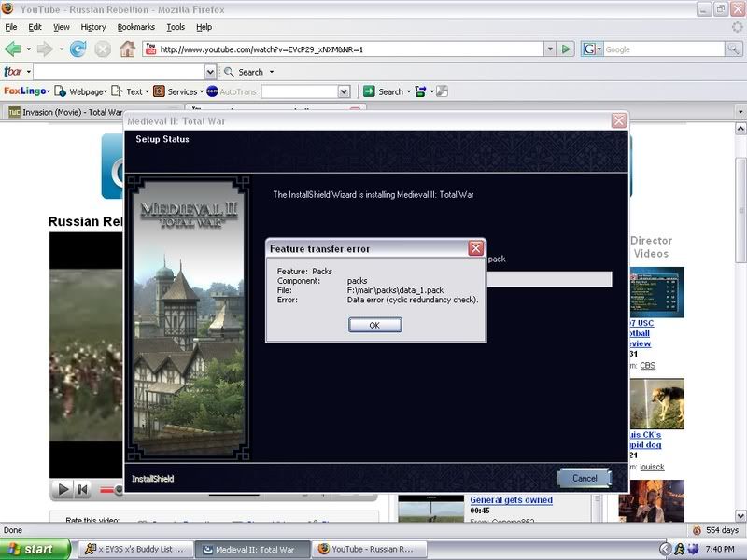The width and height of the screenshot is (747, 560).
Task: Open the 'General gets owned' video link
Action: pyautogui.click(x=511, y=499)
